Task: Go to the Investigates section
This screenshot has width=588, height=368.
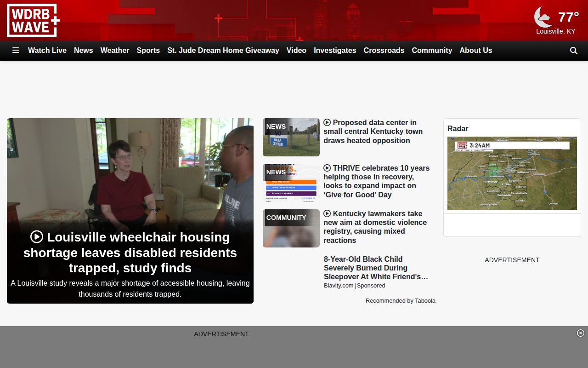Action: (335, 51)
